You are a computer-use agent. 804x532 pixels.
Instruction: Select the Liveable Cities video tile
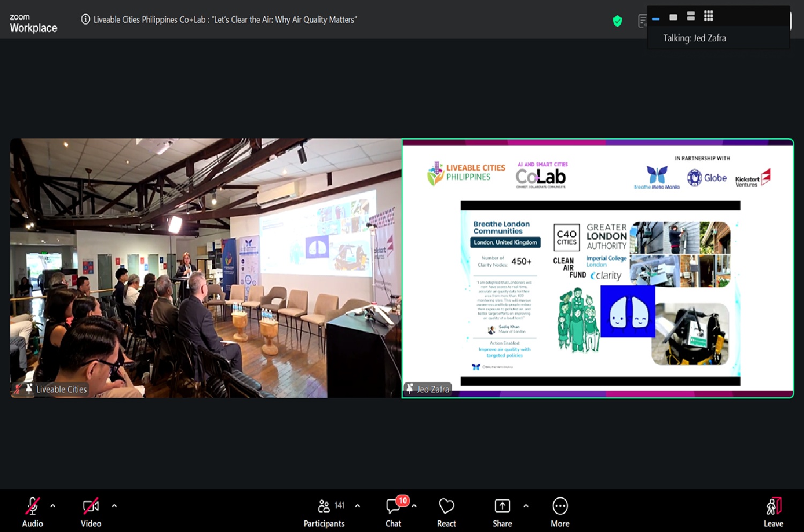[205, 268]
